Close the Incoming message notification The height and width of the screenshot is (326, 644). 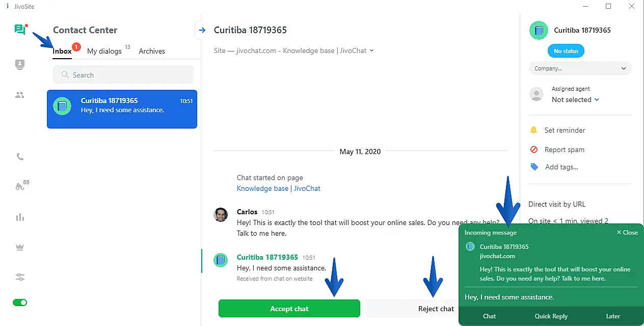(x=627, y=233)
